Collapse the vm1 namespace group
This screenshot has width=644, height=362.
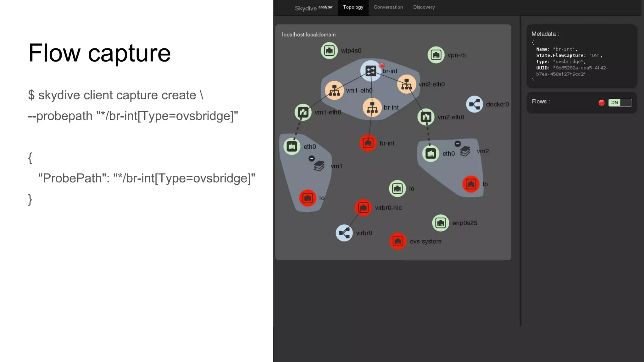311,158
